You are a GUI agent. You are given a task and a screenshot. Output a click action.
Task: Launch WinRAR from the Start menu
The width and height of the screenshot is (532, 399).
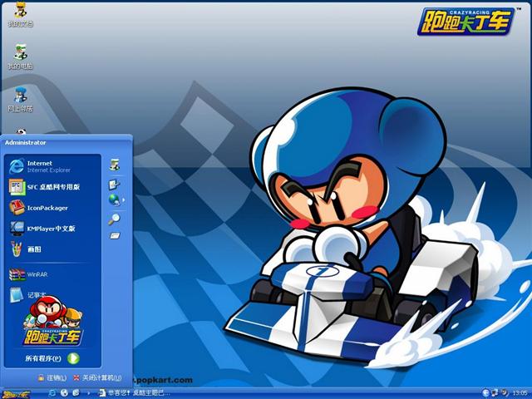52,274
